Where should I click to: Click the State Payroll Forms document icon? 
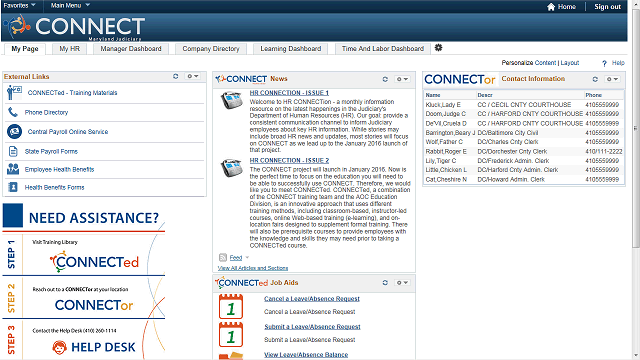coord(13,151)
